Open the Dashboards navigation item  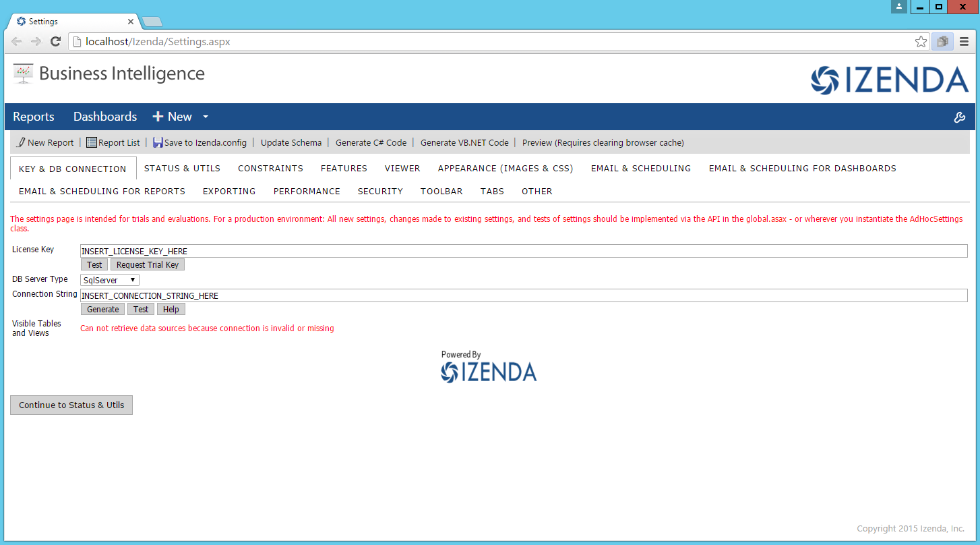(105, 117)
